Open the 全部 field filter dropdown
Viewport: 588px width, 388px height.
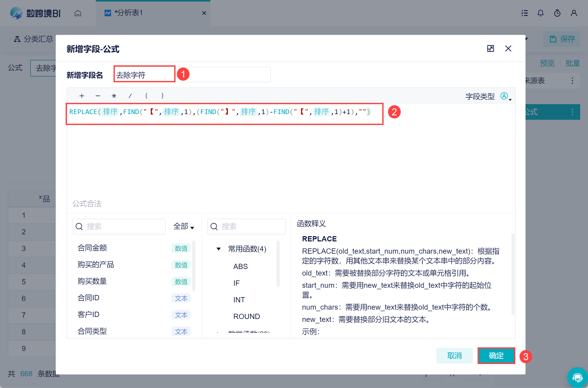point(184,226)
